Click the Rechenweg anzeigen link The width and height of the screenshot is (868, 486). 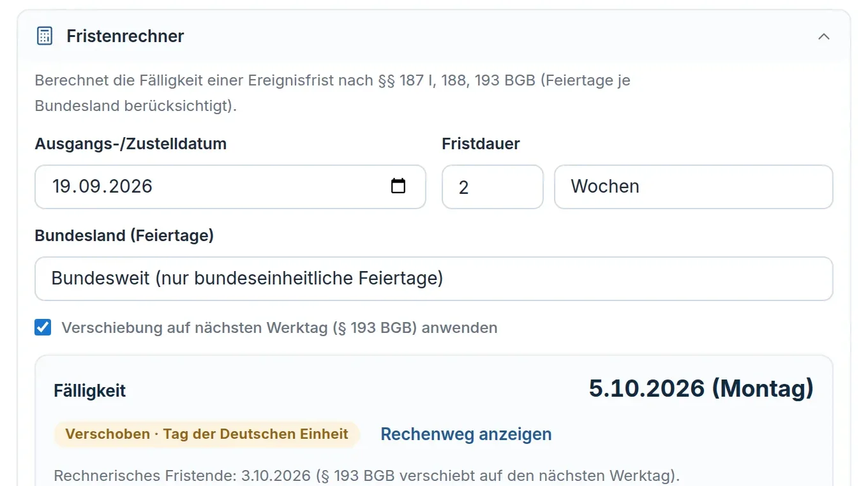click(x=466, y=434)
